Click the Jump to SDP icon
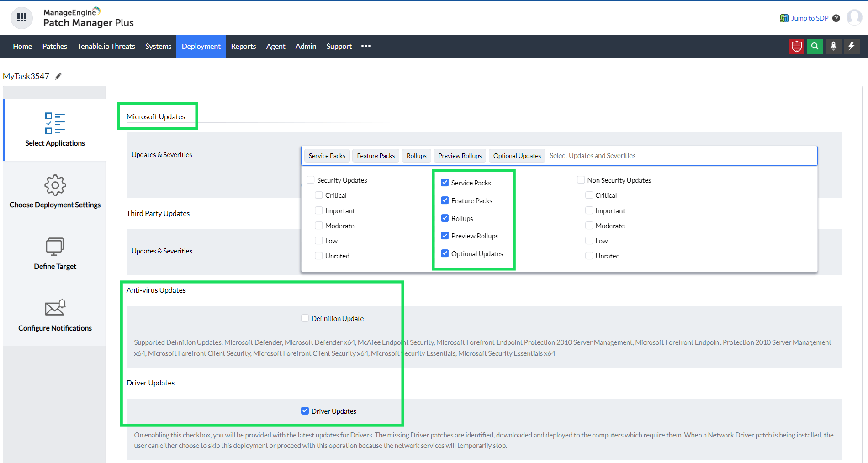Screen dimensions: 868x463 (784, 18)
